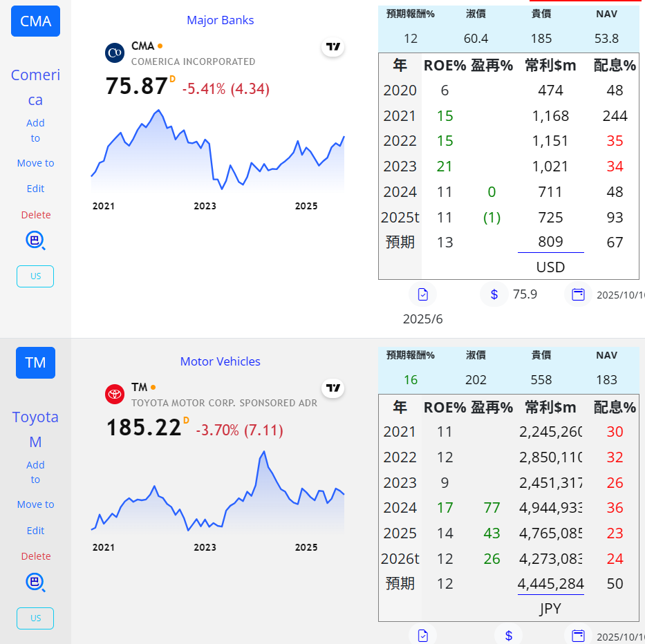Screen dimensions: 645x644
Task: Edit the Toyota M entry
Action: (x=35, y=531)
